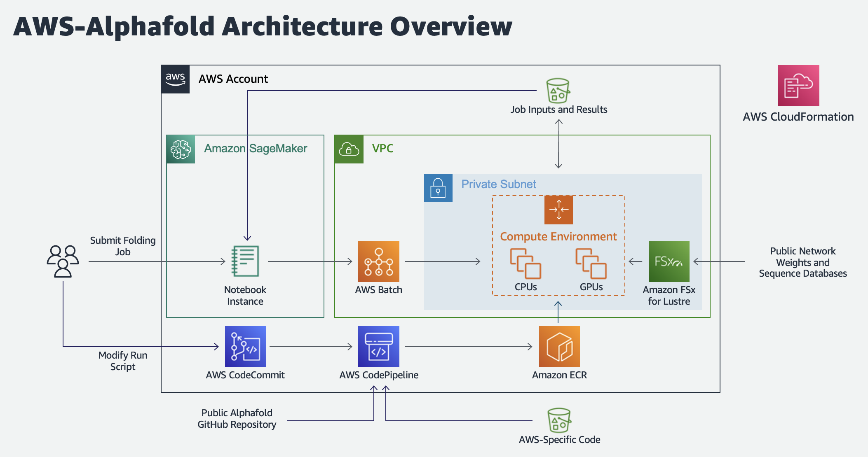Click the Compute Environment scaling icon
This screenshot has width=868, height=457.
(x=558, y=210)
